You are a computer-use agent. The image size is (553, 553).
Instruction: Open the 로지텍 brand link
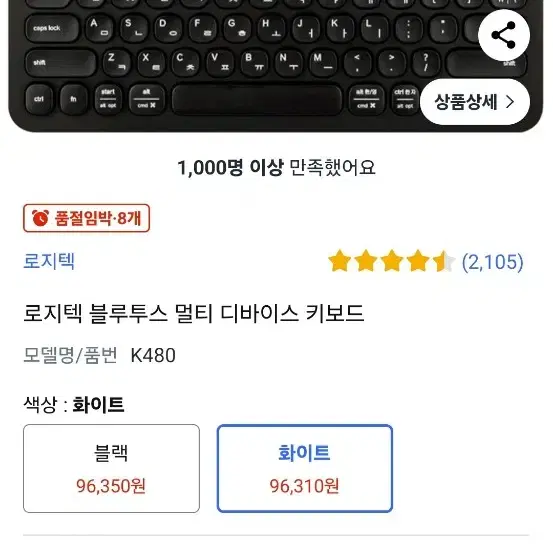(49, 261)
